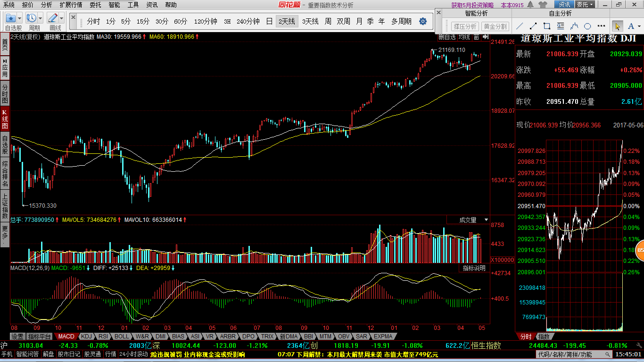The image size is (644, 362).
Task: Activate the arrow pointer tool
Action: 617,26
